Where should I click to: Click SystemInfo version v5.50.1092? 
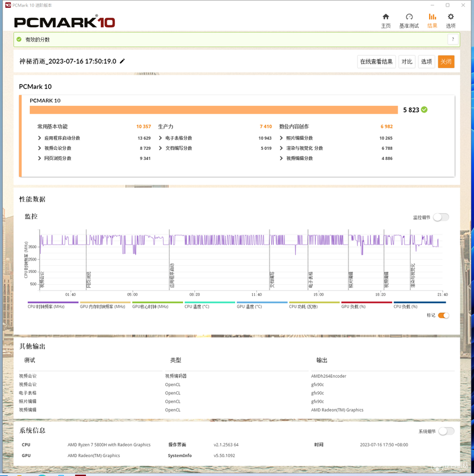(x=224, y=455)
